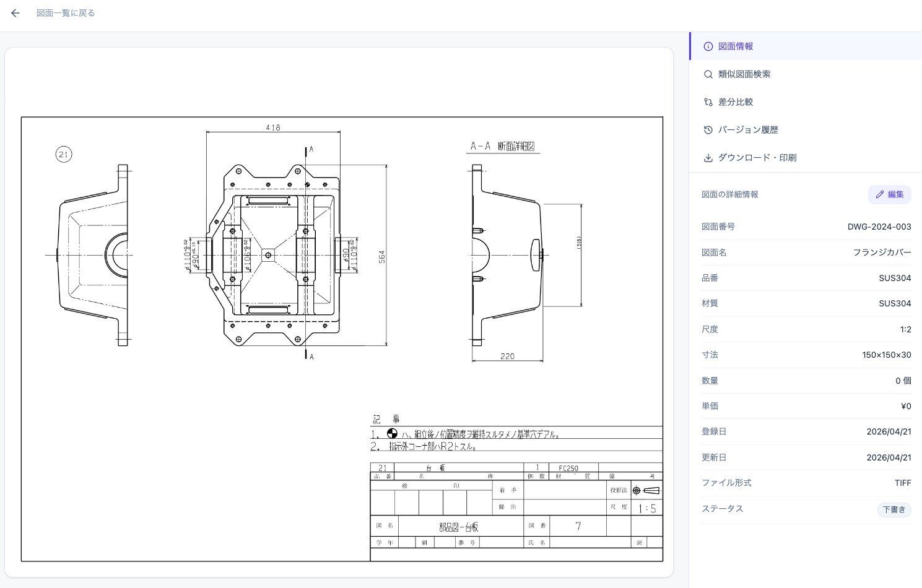Click the 下書き status badge
This screenshot has width=922, height=588.
click(x=894, y=509)
